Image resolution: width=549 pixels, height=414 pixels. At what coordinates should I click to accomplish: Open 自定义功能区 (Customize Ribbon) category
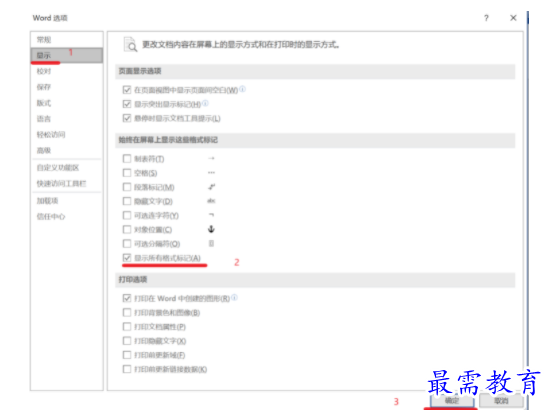[67, 167]
